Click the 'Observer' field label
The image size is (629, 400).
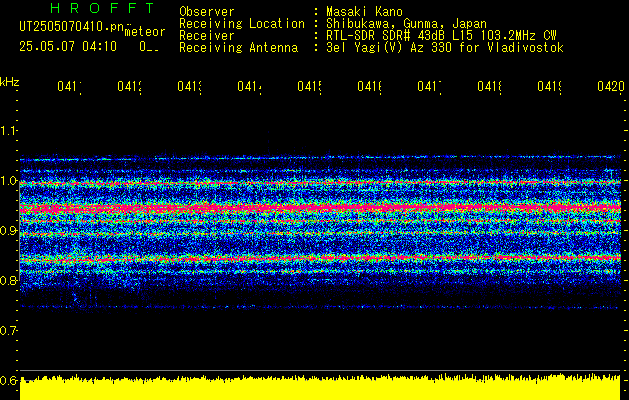pos(207,12)
